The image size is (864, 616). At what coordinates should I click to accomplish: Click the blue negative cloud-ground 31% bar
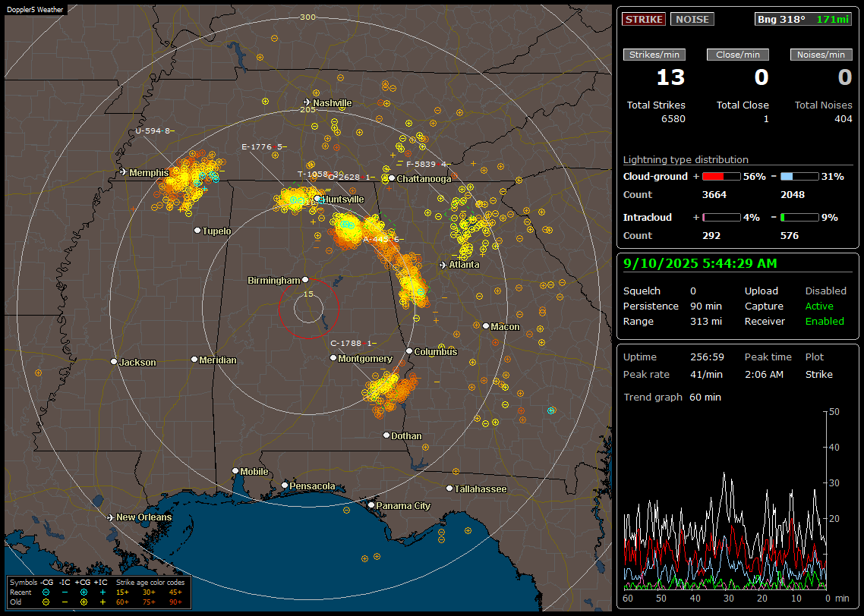click(799, 177)
